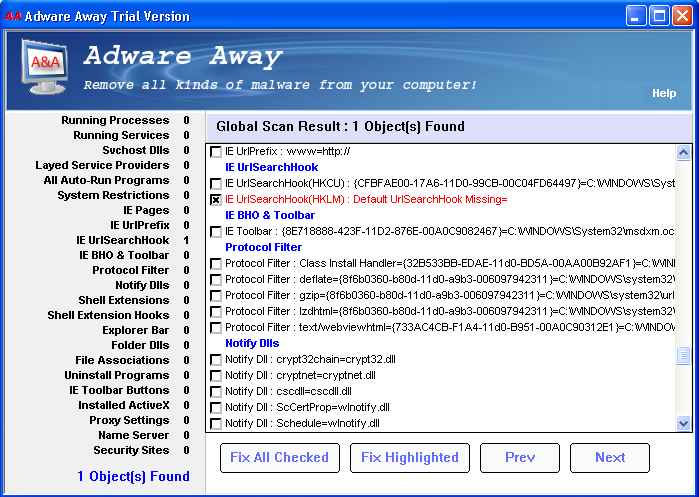Select Explorer Bar category
The height and width of the screenshot is (497, 699).
(136, 330)
